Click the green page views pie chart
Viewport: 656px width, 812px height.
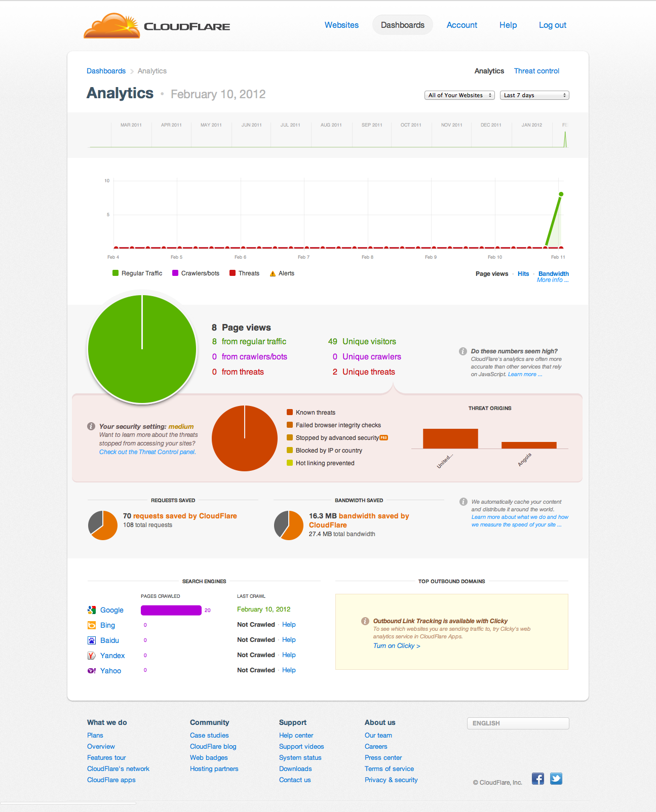coord(142,349)
